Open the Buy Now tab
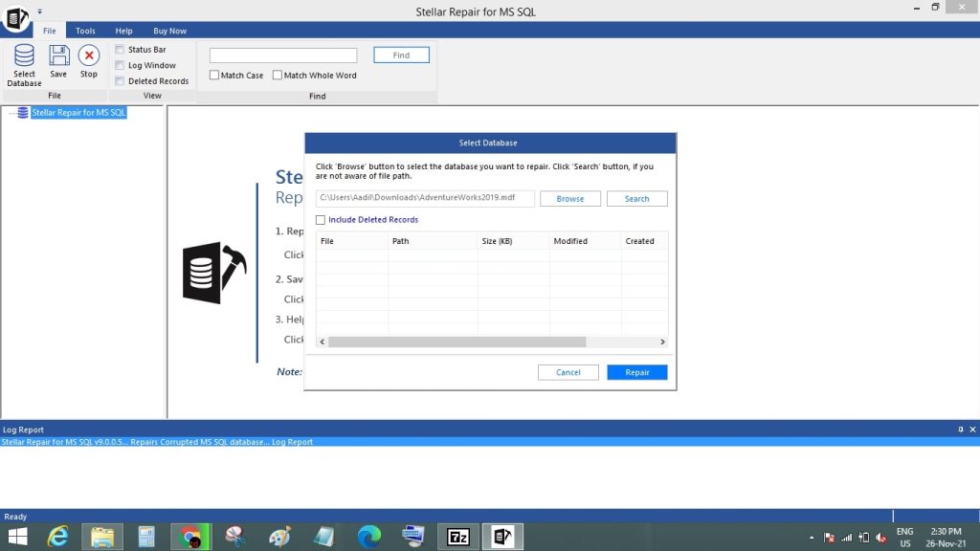The height and width of the screenshot is (551, 980). point(170,31)
